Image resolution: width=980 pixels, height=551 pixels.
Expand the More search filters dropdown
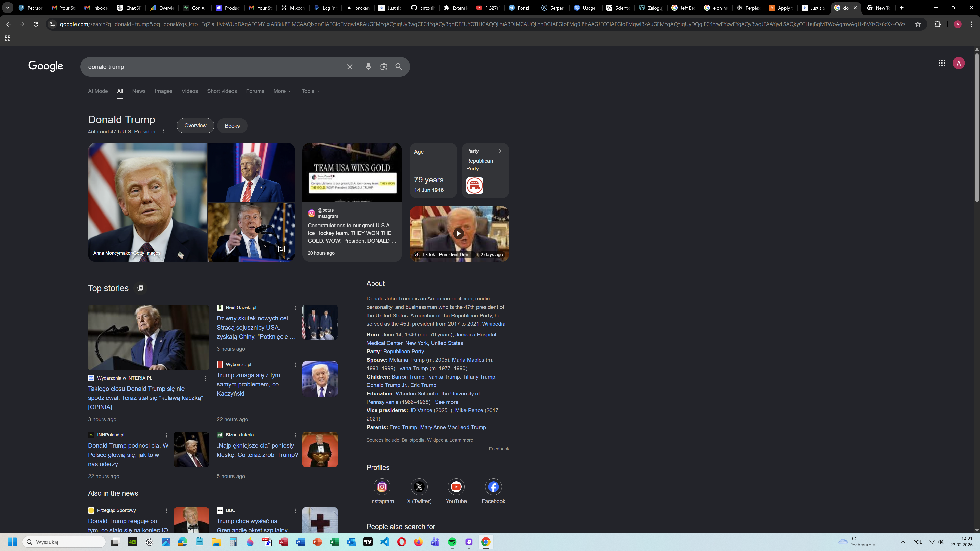(282, 91)
